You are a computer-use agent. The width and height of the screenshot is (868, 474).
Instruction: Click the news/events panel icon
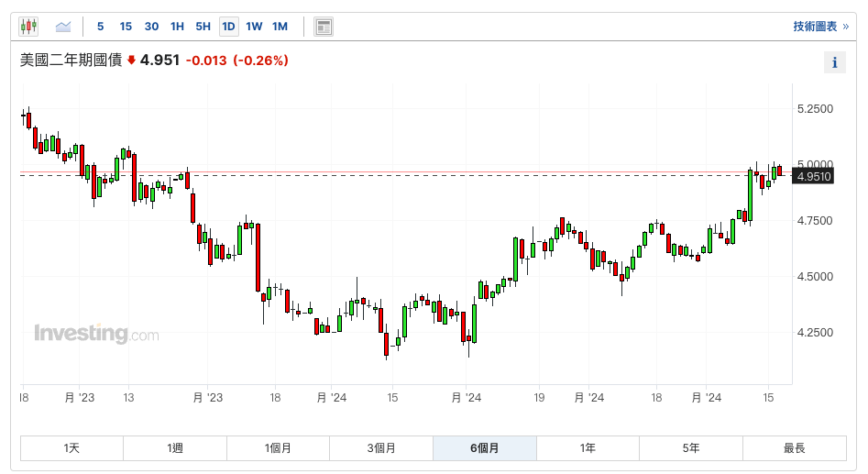323,27
